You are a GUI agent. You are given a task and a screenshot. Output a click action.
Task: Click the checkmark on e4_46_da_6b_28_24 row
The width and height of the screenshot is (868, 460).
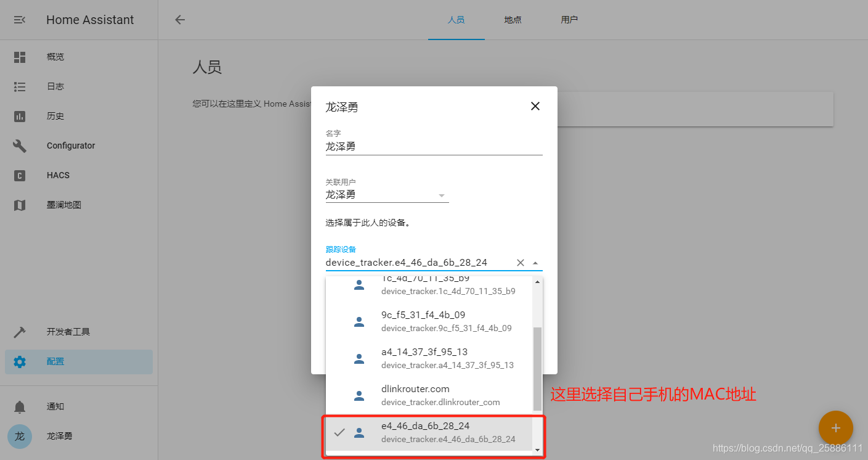[339, 432]
